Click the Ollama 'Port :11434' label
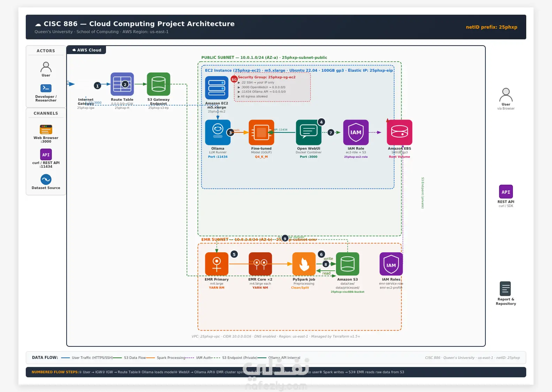The width and height of the screenshot is (552, 392). 218,157
